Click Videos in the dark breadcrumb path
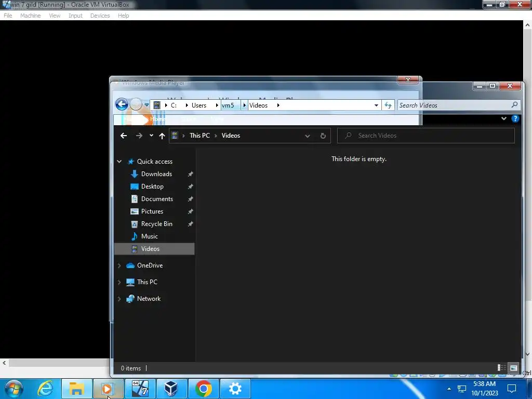Viewport: 532px width, 399px height. click(x=231, y=136)
